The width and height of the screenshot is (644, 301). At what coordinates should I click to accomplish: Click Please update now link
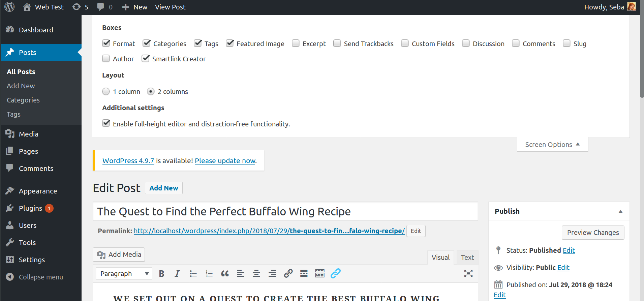coord(225,161)
